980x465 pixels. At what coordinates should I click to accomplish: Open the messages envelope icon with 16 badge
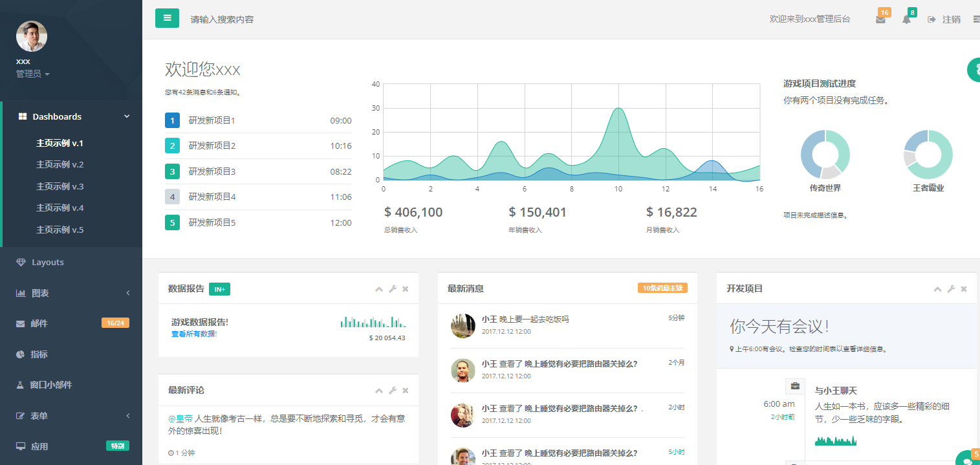(x=880, y=20)
